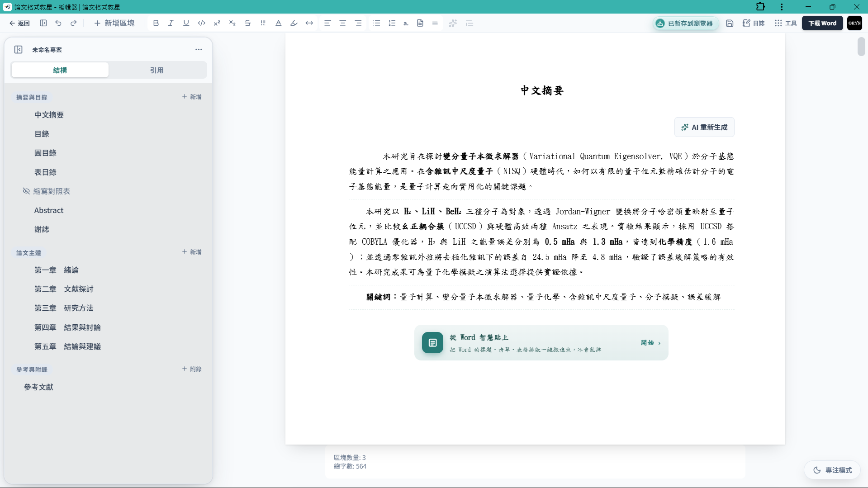Open the text color tool
Image resolution: width=868 pixels, height=488 pixels.
pos(278,23)
